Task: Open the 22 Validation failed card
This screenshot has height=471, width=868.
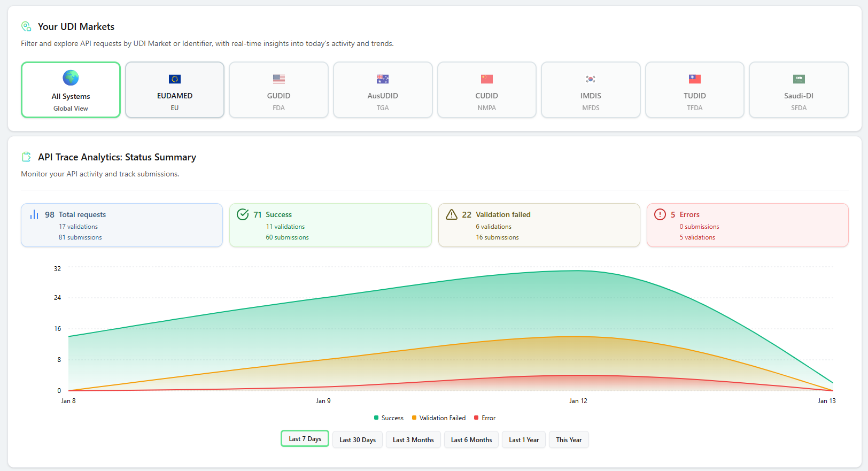Action: [539, 225]
